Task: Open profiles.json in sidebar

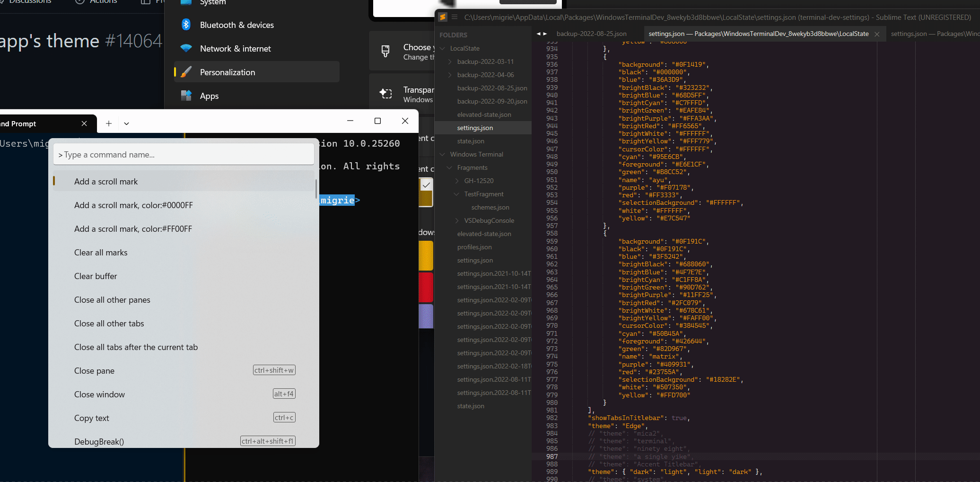Action: point(474,247)
